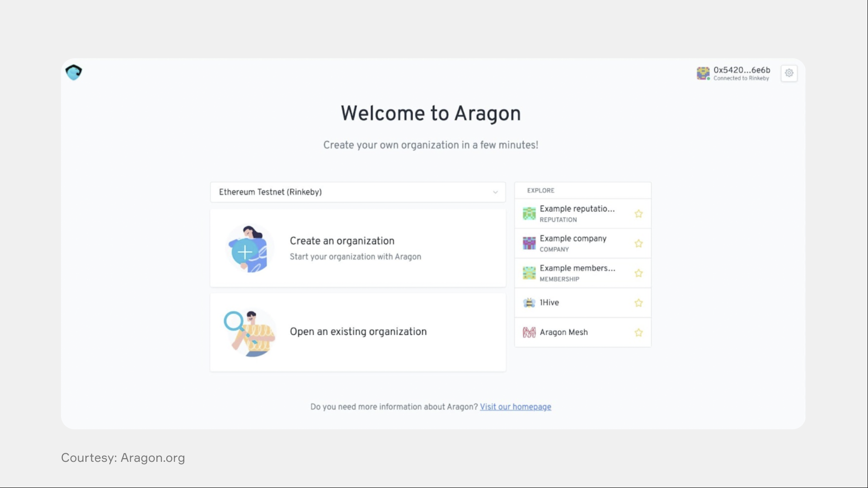Click the Example reputation identicon
Image resolution: width=868 pixels, height=488 pixels.
click(529, 214)
